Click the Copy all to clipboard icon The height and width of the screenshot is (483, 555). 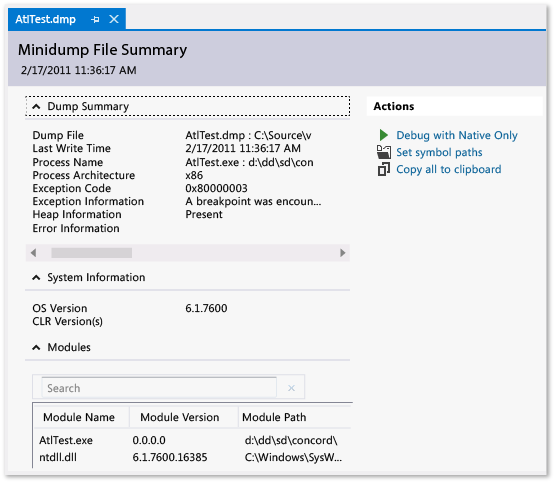point(384,169)
